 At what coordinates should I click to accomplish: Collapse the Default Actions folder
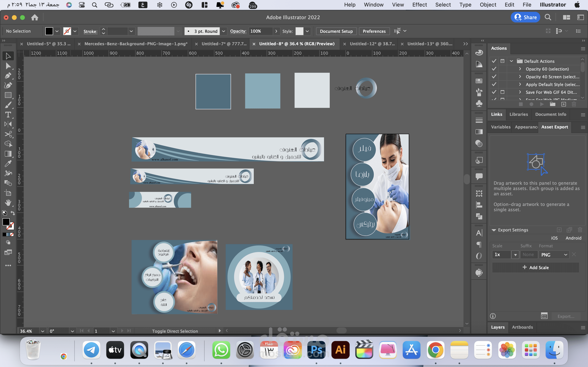tap(511, 61)
